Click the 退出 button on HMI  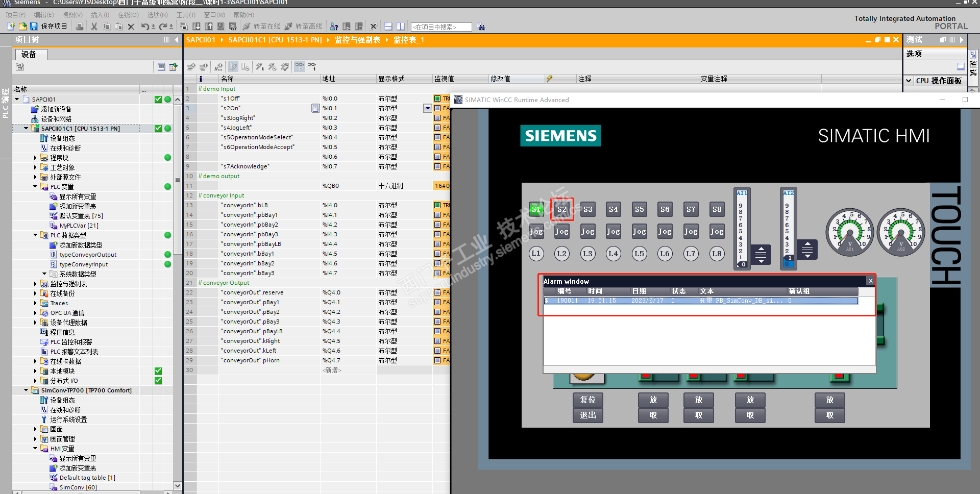[x=588, y=415]
